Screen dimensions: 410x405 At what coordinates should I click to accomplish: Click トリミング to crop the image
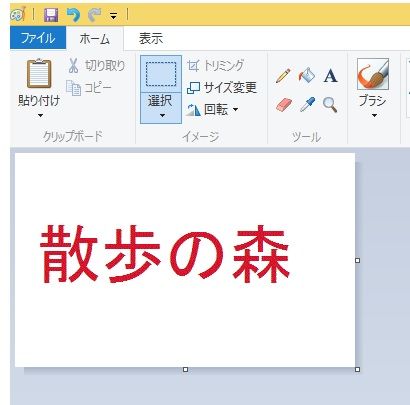pyautogui.click(x=216, y=65)
